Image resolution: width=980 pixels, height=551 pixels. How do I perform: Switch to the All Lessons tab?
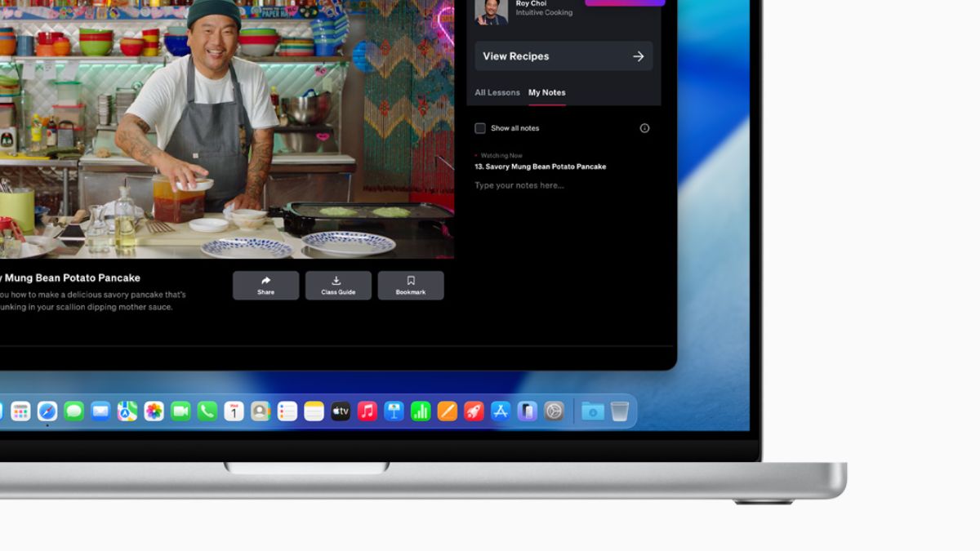(497, 92)
